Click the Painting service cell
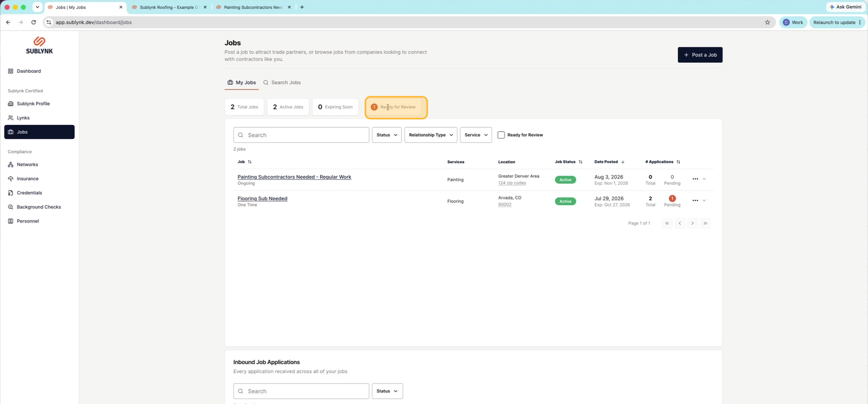This screenshot has height=404, width=868. pos(455,180)
